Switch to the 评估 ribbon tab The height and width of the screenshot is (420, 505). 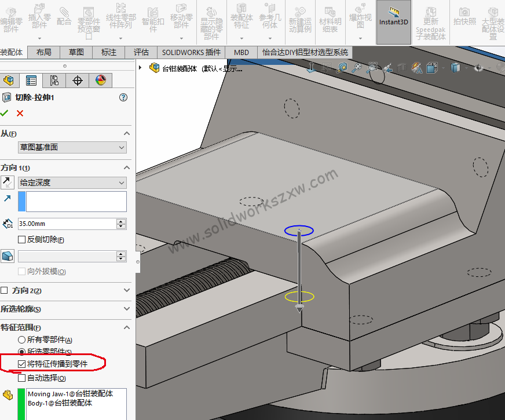pos(141,52)
